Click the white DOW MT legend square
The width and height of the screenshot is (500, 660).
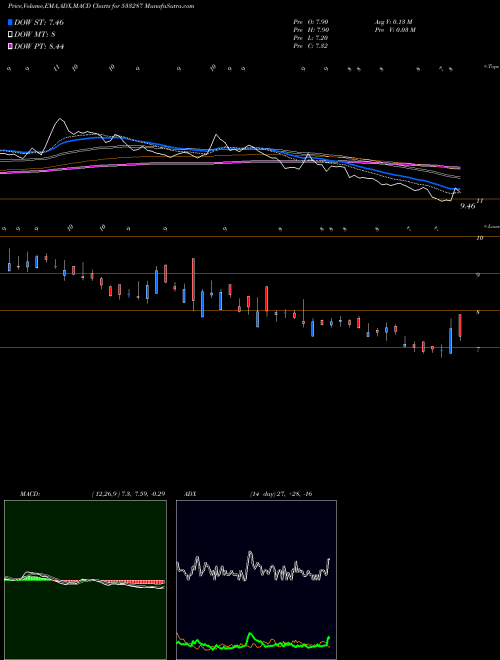10,35
